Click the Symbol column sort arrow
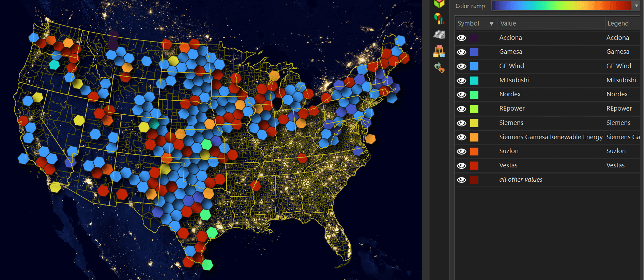Screen dimensions: 644x280 coord(491,23)
